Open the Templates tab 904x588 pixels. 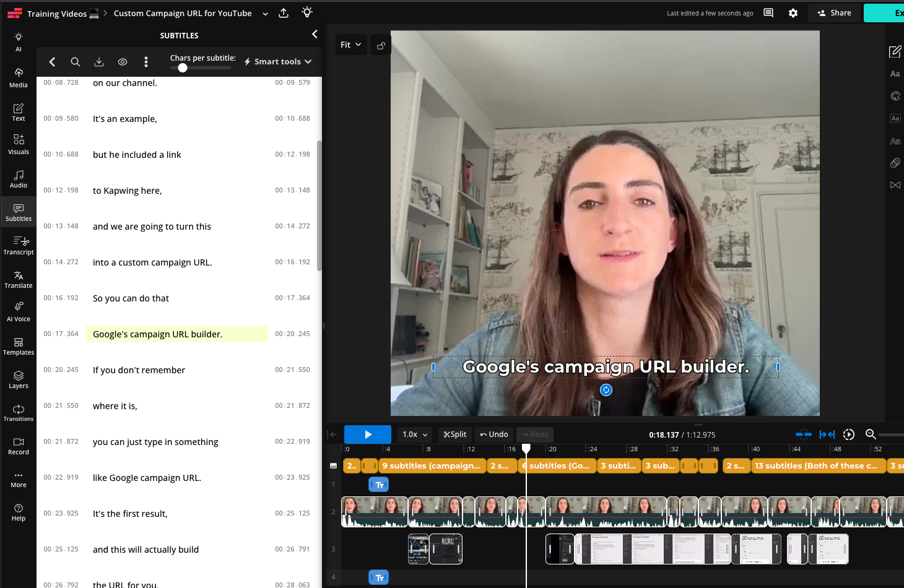click(x=19, y=346)
